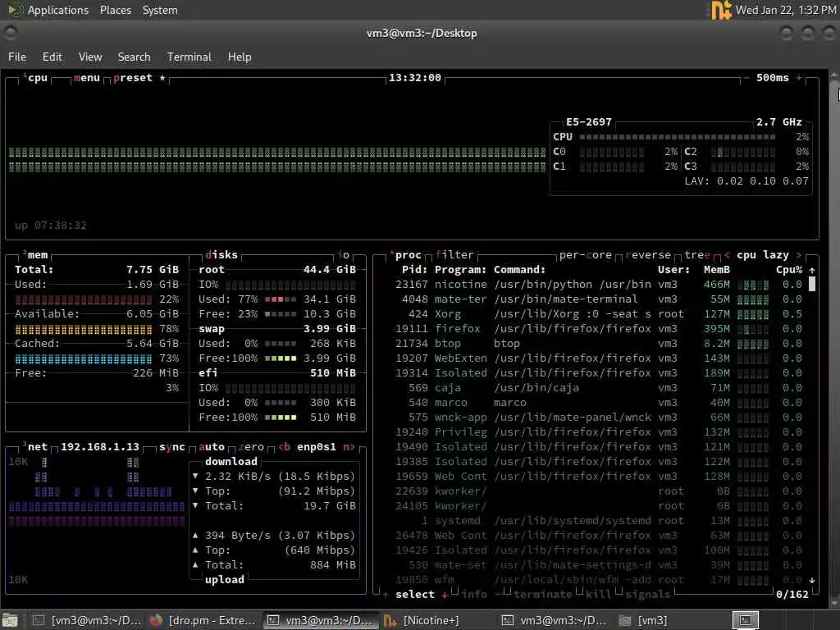The height and width of the screenshot is (630, 840).
Task: Increase update interval with plus button
Action: [799, 78]
